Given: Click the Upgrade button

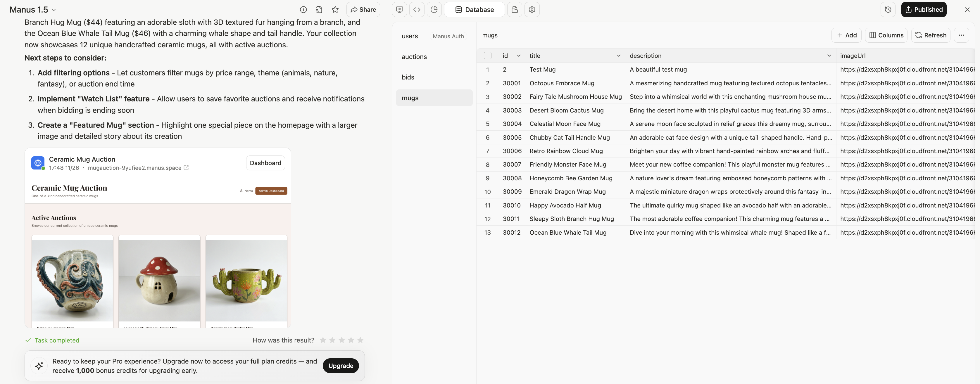Looking at the screenshot, I should (341, 365).
